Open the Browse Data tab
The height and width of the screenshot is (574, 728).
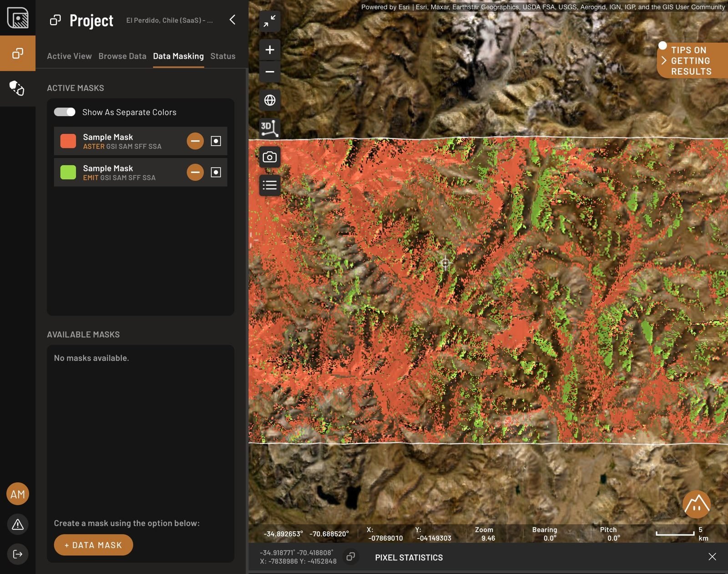[x=122, y=56]
